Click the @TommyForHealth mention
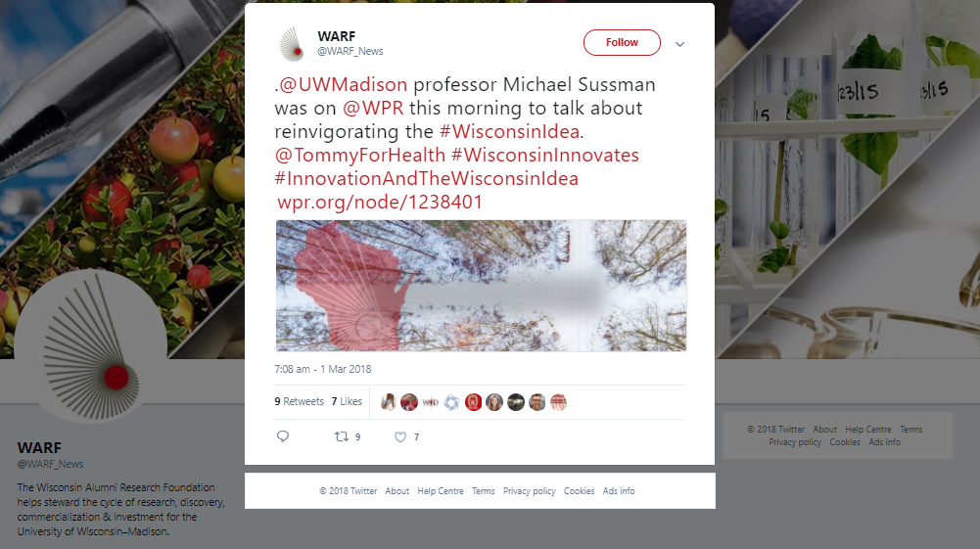980x549 pixels. [360, 155]
